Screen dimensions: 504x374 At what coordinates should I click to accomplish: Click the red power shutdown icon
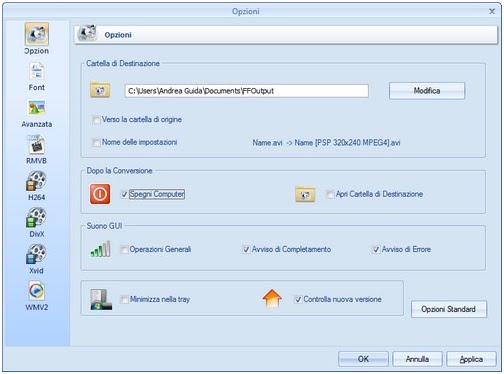100,194
